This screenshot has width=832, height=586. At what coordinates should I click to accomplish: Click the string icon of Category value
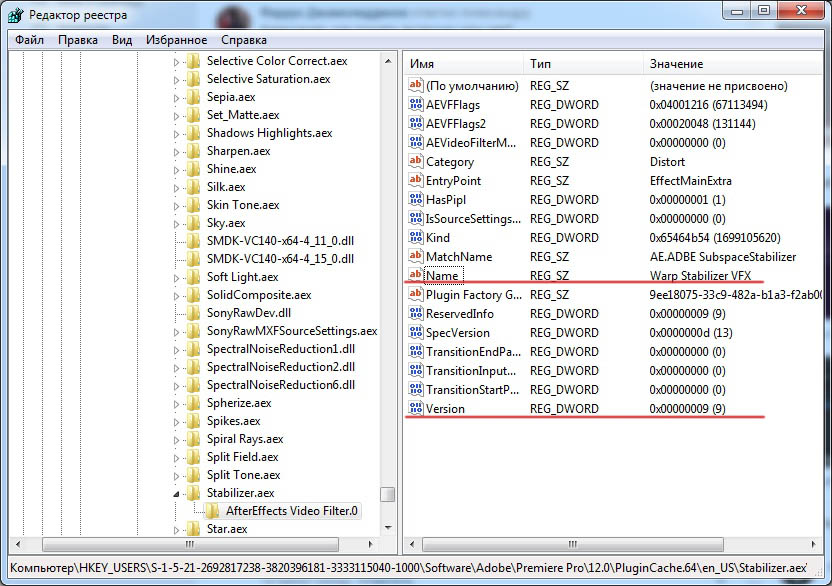point(415,161)
